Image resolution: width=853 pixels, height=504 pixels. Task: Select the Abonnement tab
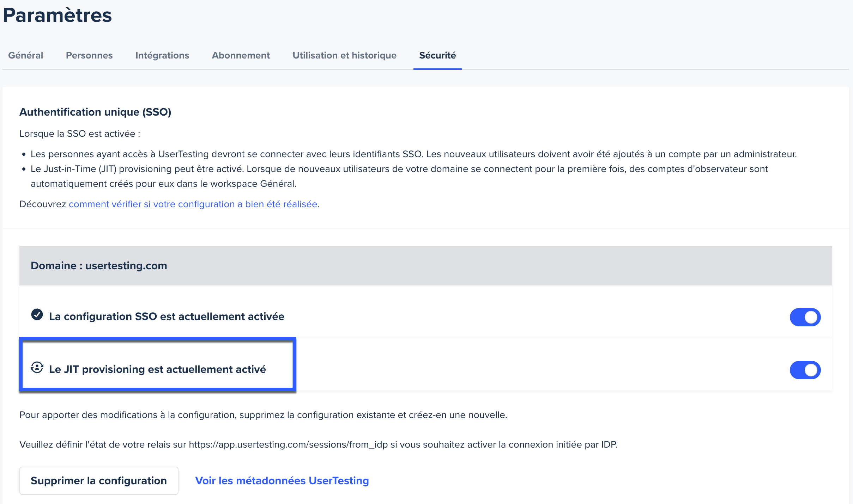coord(241,55)
